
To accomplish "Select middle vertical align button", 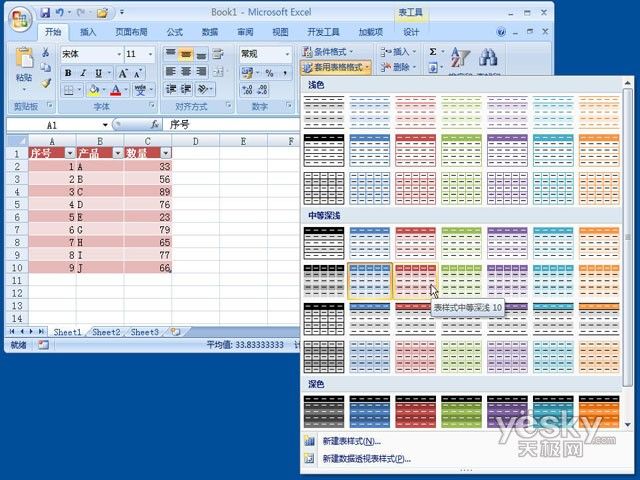I will point(186,54).
